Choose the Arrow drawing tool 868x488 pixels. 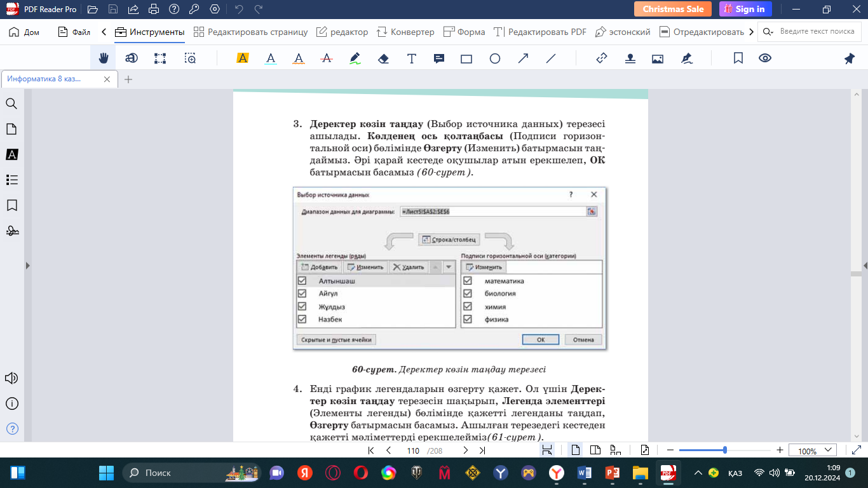(523, 58)
